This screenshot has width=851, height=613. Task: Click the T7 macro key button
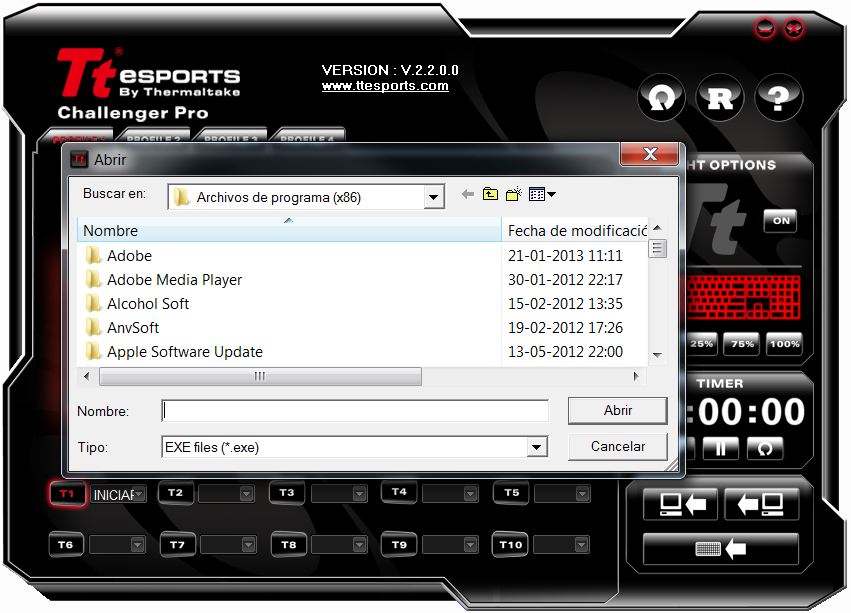point(177,545)
